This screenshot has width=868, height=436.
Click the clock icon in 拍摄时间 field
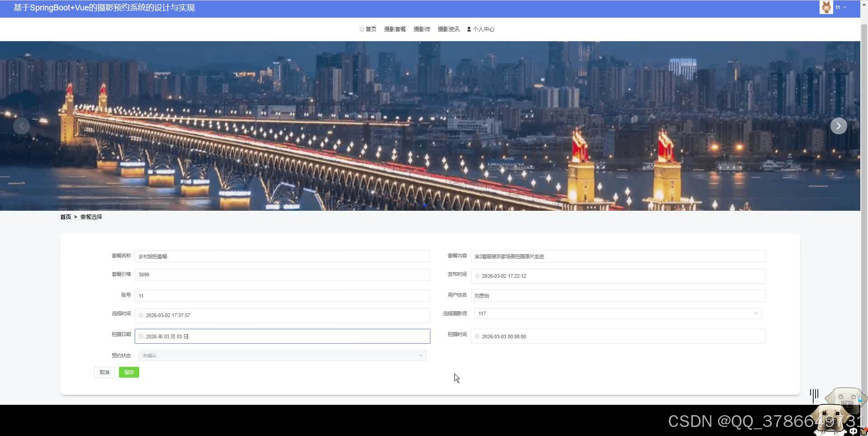tap(477, 336)
